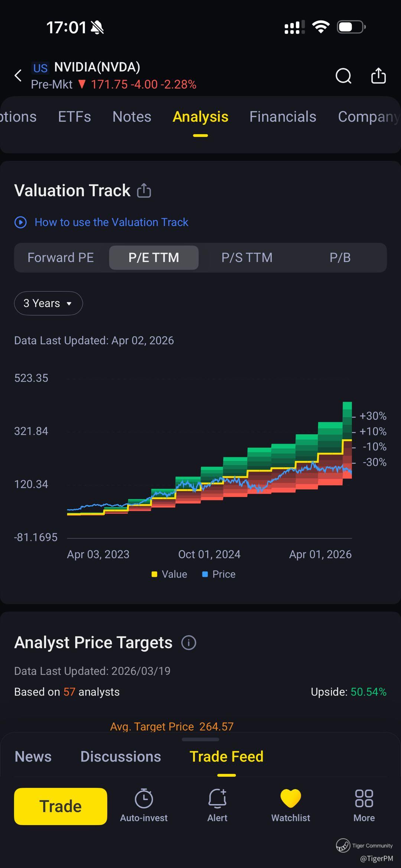Open How to use the Valuation Track link

[111, 222]
